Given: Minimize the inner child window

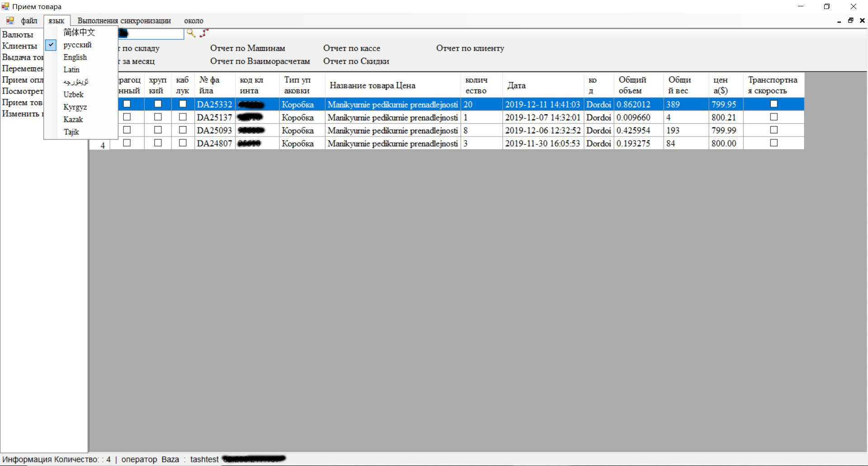Looking at the screenshot, I should pyautogui.click(x=839, y=21).
